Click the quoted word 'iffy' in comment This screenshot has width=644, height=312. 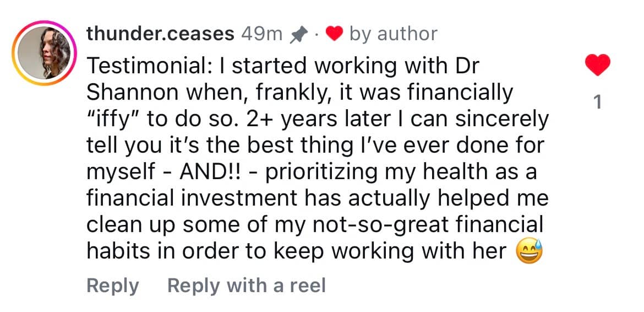[119, 119]
